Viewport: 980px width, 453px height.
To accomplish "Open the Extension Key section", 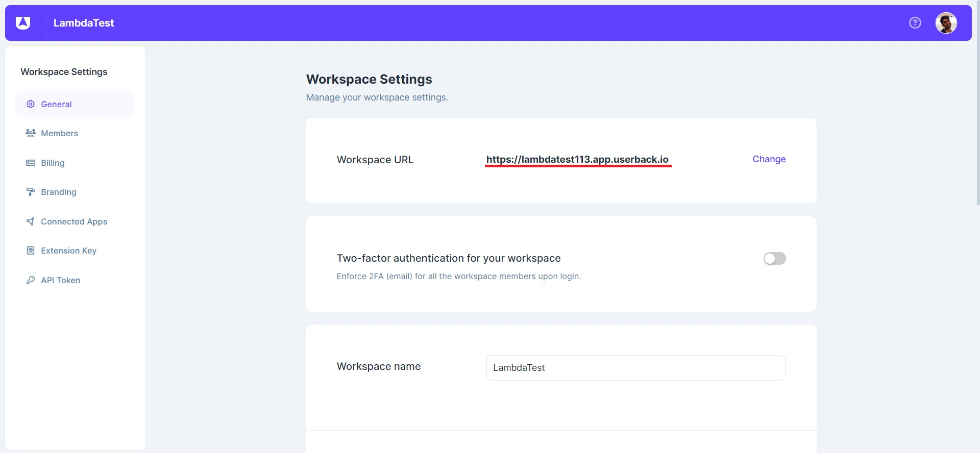I will pyautogui.click(x=76, y=250).
